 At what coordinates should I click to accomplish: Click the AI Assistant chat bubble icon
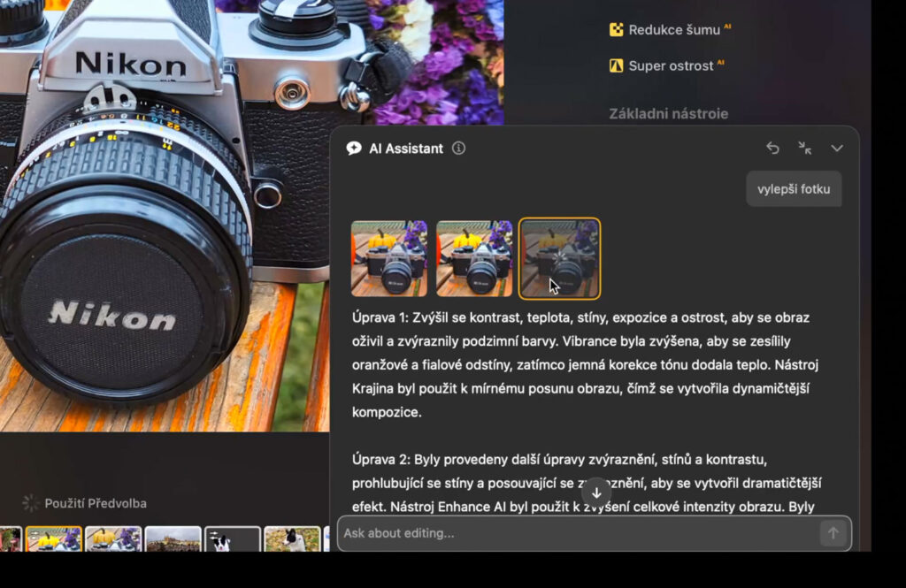(x=354, y=149)
